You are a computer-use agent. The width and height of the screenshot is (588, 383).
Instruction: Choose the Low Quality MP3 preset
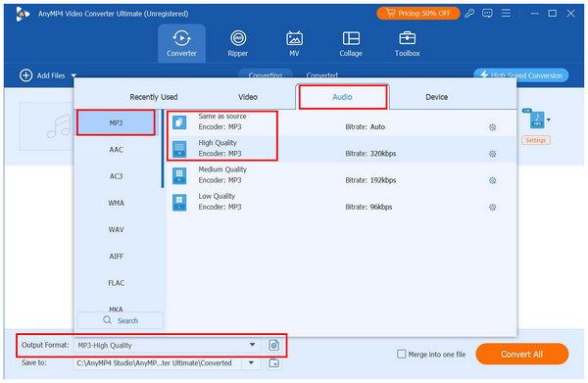[341, 203]
